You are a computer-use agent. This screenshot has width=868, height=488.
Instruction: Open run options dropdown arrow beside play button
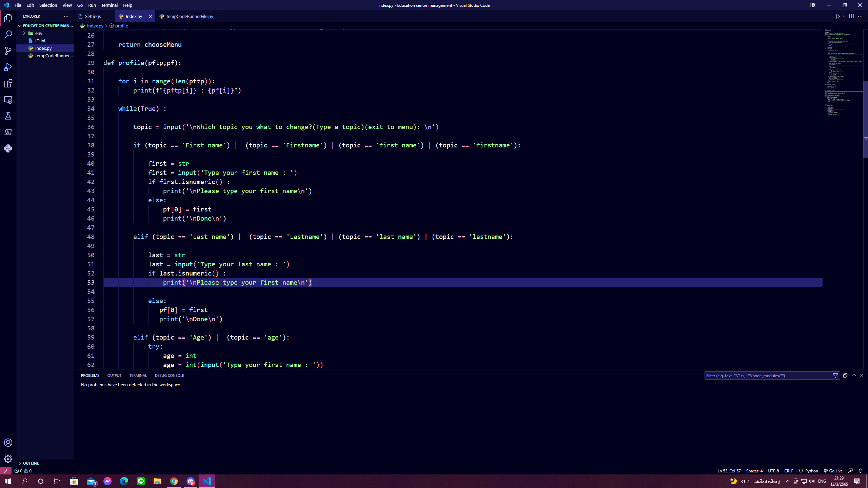(844, 16)
